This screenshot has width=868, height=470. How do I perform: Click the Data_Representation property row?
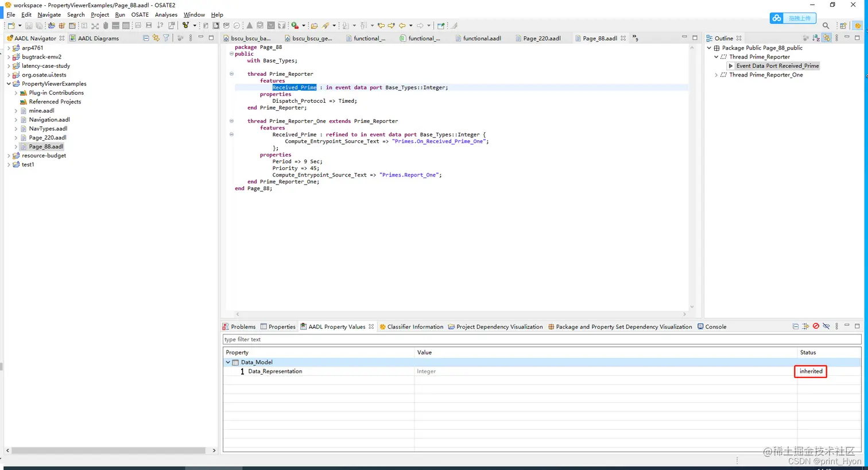click(x=542, y=372)
